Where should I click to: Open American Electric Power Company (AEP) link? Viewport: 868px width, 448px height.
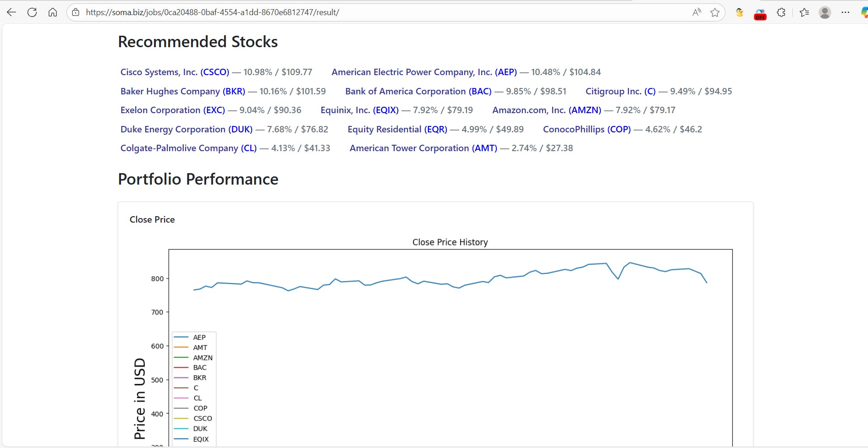click(x=424, y=72)
